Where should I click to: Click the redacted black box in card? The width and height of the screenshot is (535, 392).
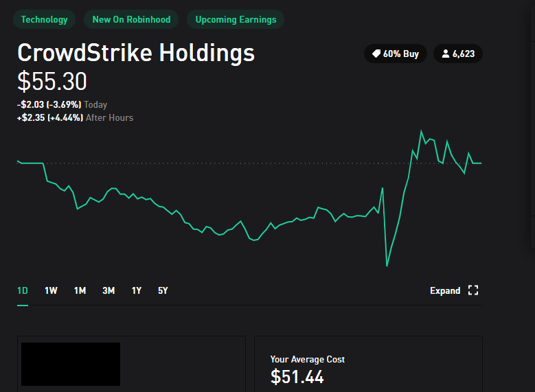point(71,364)
